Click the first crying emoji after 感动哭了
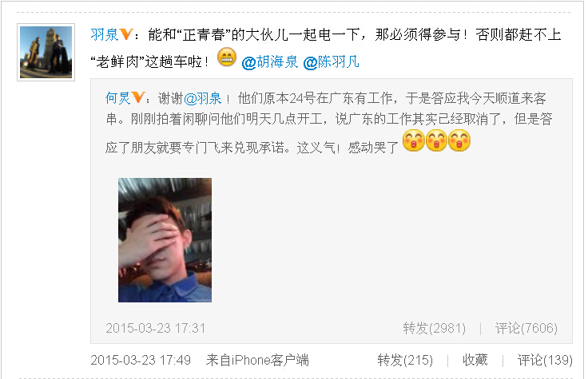 pyautogui.click(x=413, y=140)
